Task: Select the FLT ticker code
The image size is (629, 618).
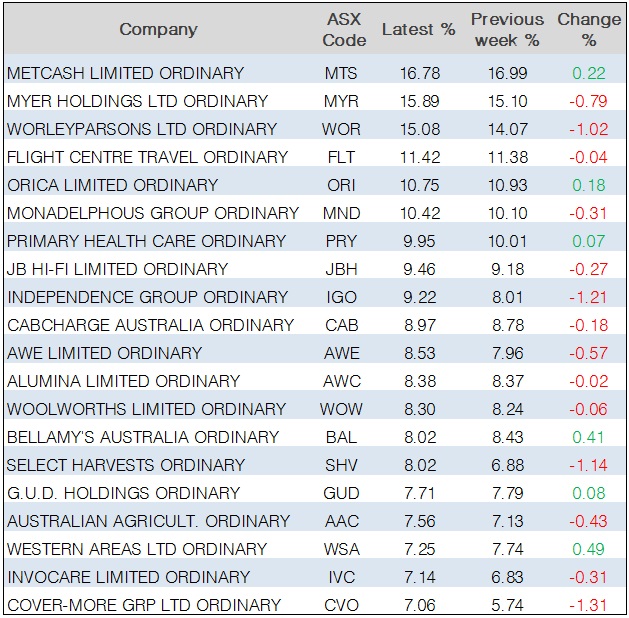Action: (341, 157)
